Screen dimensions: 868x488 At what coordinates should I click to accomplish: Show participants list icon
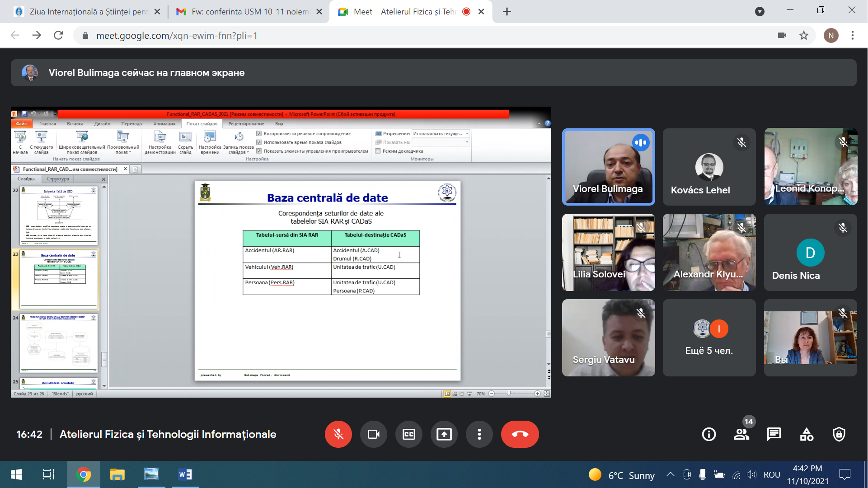(741, 434)
